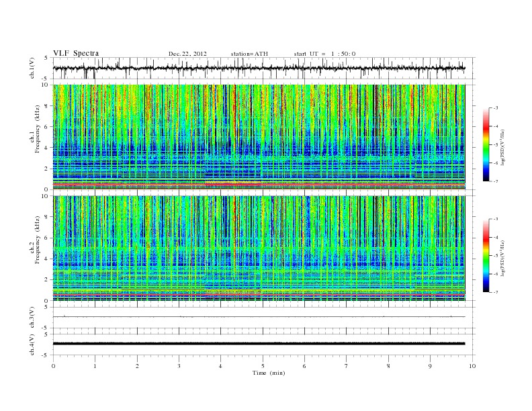This screenshot has width=532, height=411.
Task: Click the ch.3 flat voltage trace
Action: 259,317
